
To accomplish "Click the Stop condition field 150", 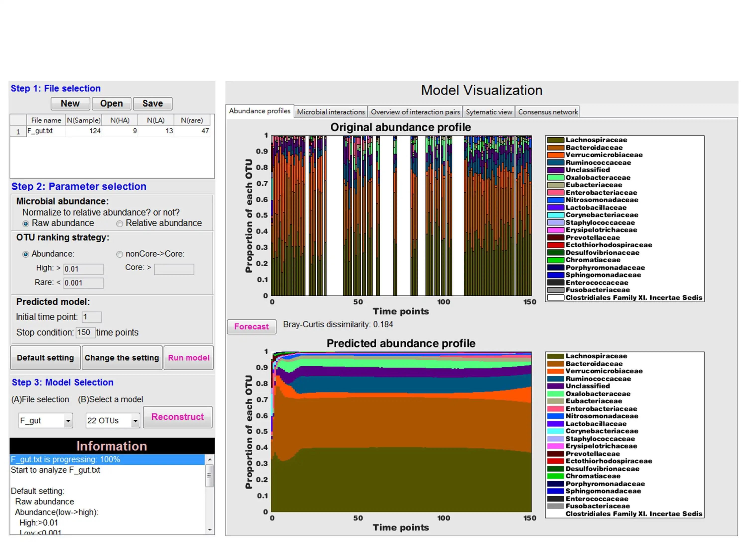I will point(85,333).
